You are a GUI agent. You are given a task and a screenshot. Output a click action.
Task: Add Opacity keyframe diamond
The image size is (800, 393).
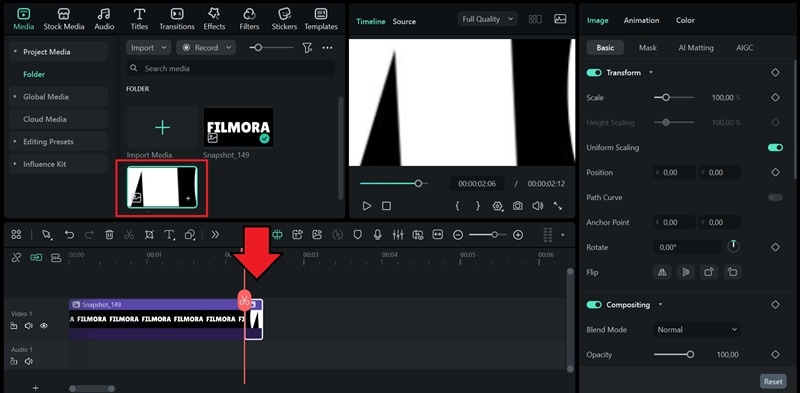click(775, 355)
